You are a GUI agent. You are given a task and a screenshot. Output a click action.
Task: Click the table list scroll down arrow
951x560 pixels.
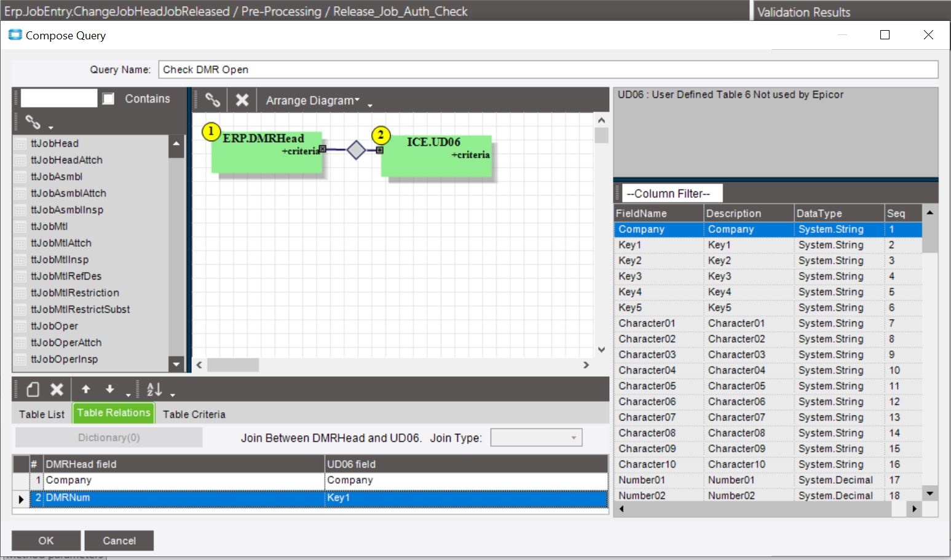pyautogui.click(x=176, y=364)
